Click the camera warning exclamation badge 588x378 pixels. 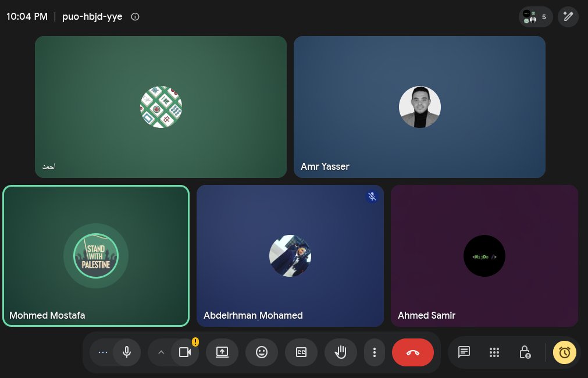tap(195, 341)
